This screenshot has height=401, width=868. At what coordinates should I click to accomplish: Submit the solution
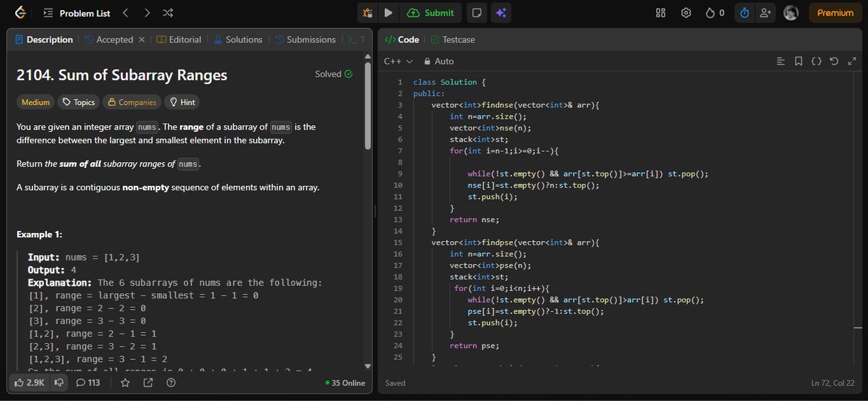tap(431, 12)
